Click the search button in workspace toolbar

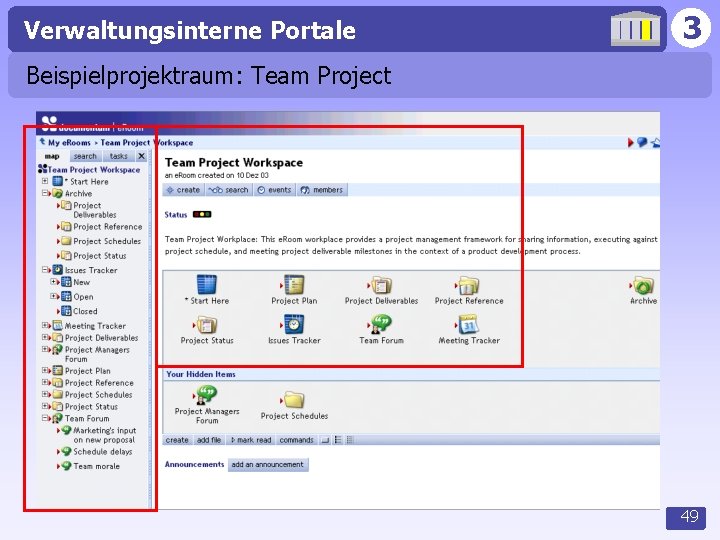tap(228, 190)
